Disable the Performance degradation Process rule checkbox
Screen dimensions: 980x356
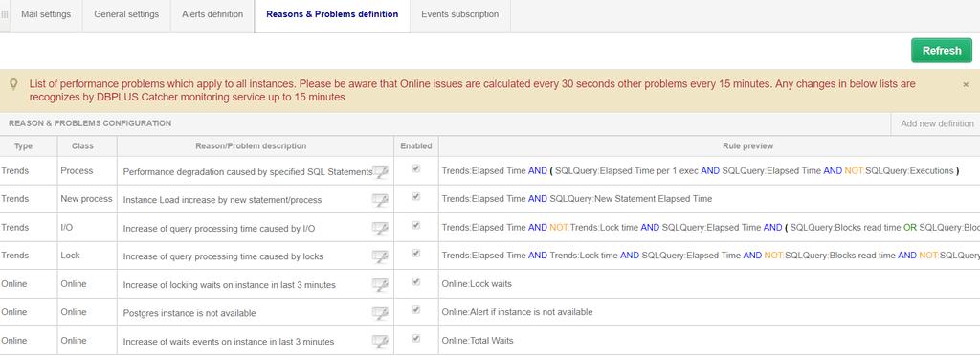tap(416, 168)
